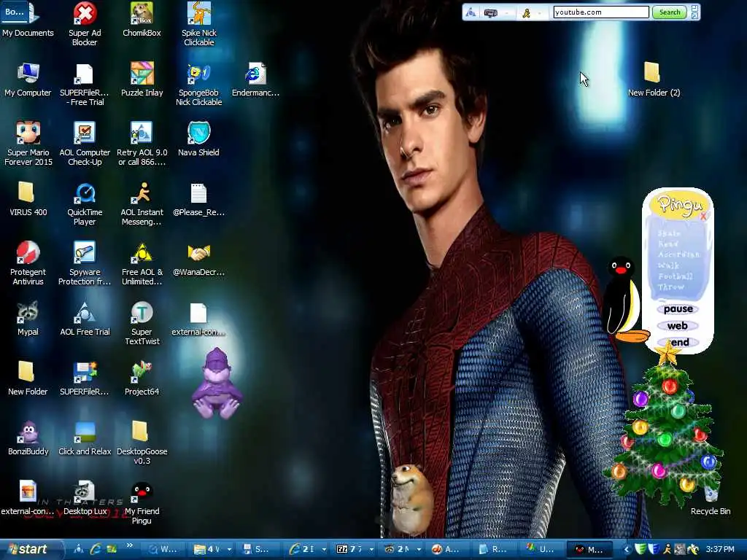Click the youtube.com search field
747x560 pixels.
point(601,12)
